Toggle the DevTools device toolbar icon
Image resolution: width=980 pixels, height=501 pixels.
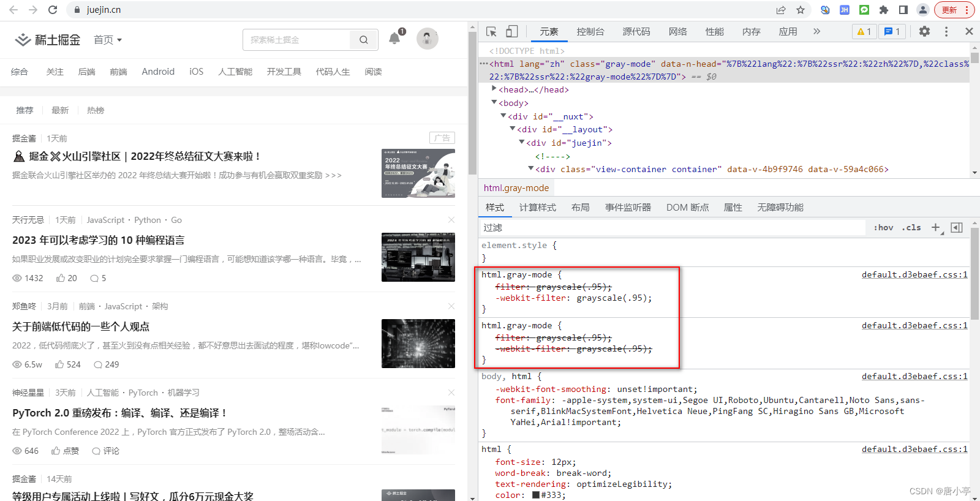pyautogui.click(x=512, y=31)
